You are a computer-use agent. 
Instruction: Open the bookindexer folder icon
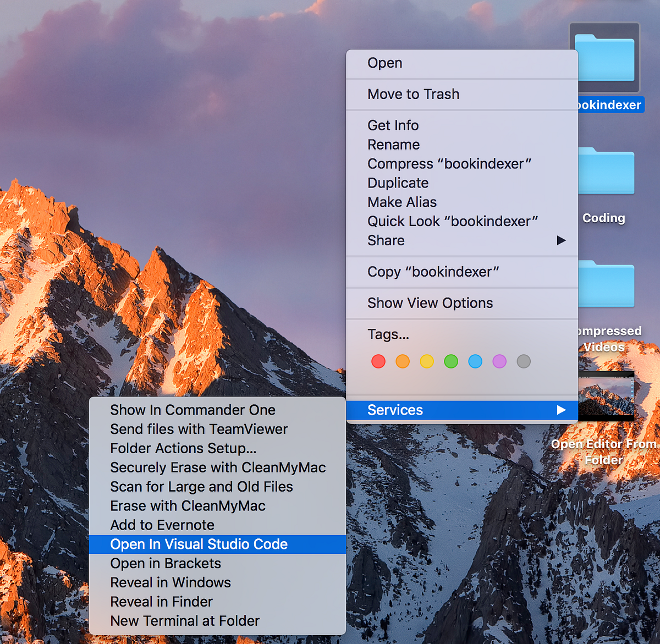pos(604,58)
